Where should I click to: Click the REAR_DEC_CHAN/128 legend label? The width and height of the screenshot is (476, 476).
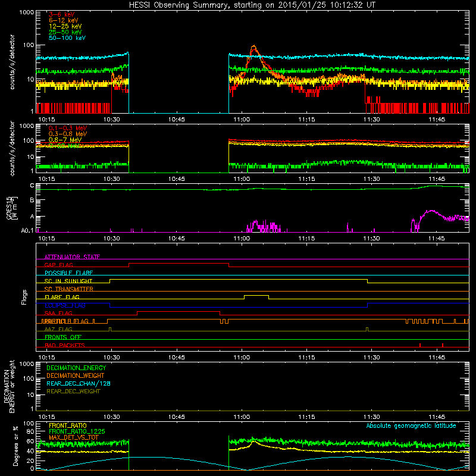[x=79, y=383]
